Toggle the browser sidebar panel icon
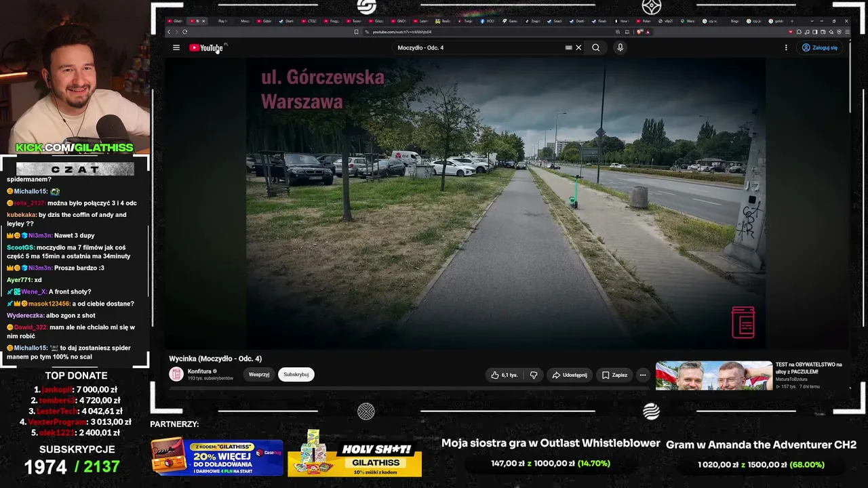Viewport: 868px width, 488px height. 814,32
